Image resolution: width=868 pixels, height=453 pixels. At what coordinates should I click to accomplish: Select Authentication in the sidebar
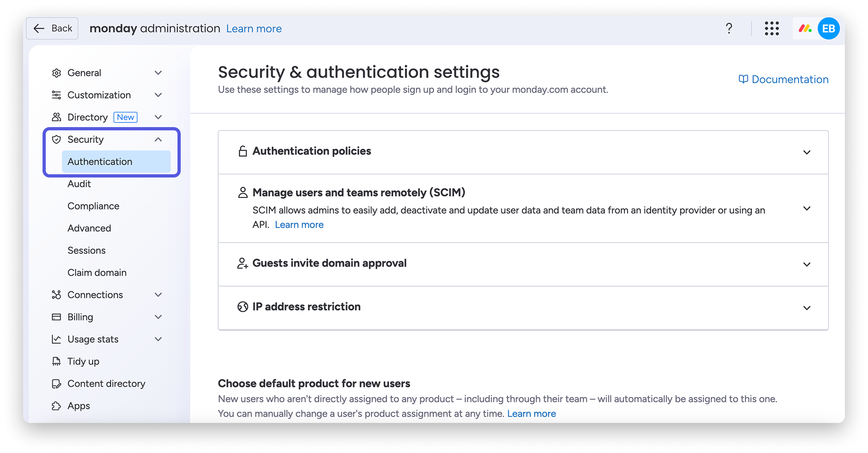[x=116, y=162]
